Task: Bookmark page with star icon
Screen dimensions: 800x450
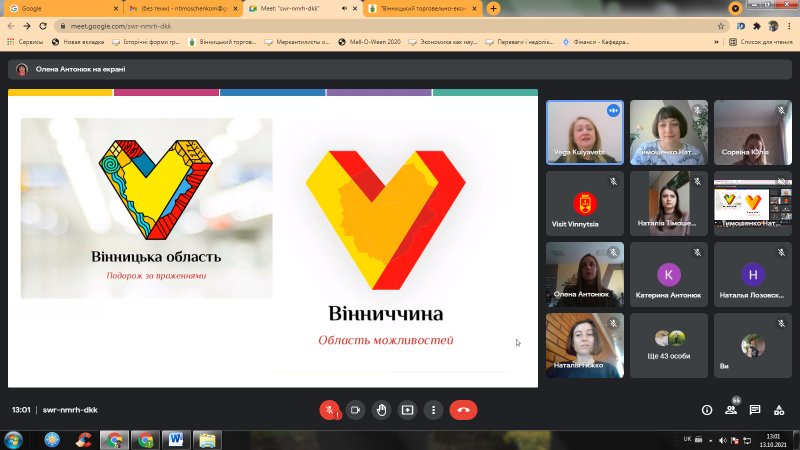Action: (721, 26)
